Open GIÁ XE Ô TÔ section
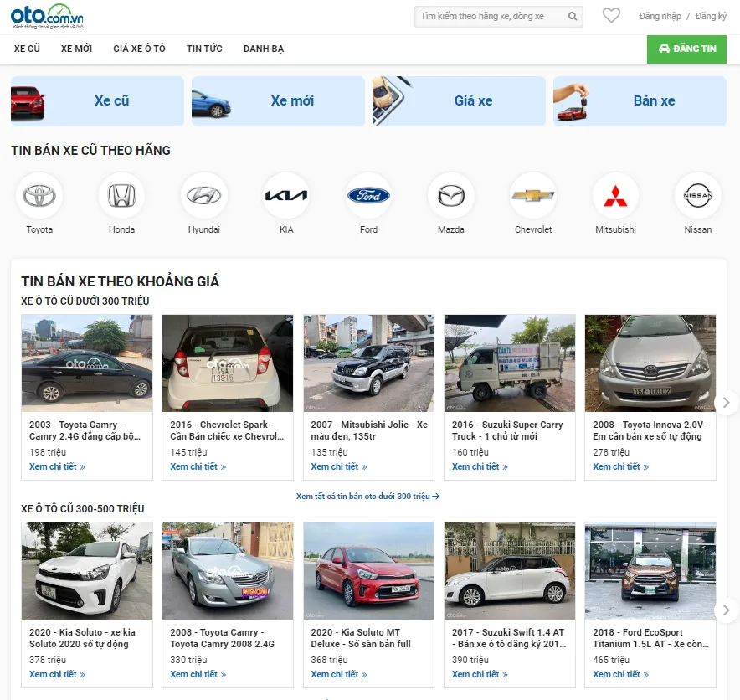Image resolution: width=740 pixels, height=700 pixels. (139, 49)
